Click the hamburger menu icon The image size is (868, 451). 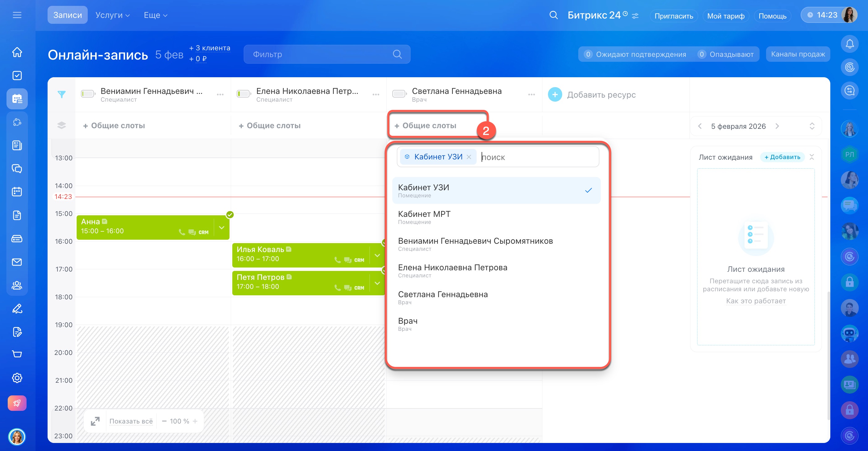(x=17, y=15)
